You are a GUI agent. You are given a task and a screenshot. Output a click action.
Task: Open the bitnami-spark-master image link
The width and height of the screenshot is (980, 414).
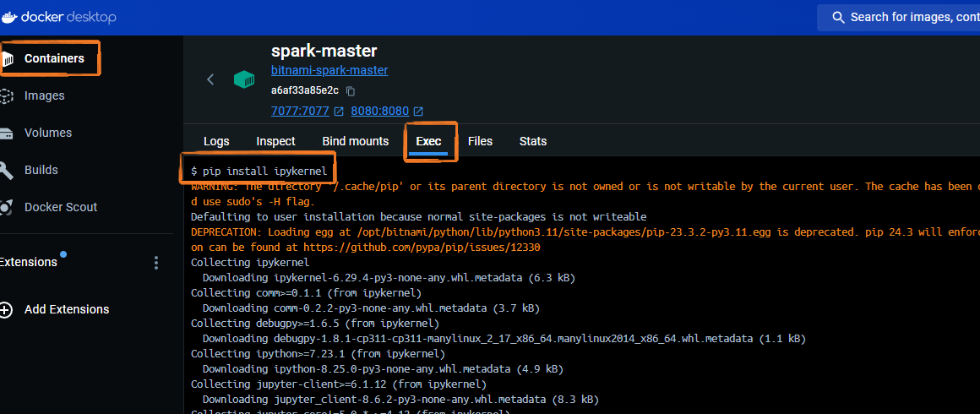329,71
